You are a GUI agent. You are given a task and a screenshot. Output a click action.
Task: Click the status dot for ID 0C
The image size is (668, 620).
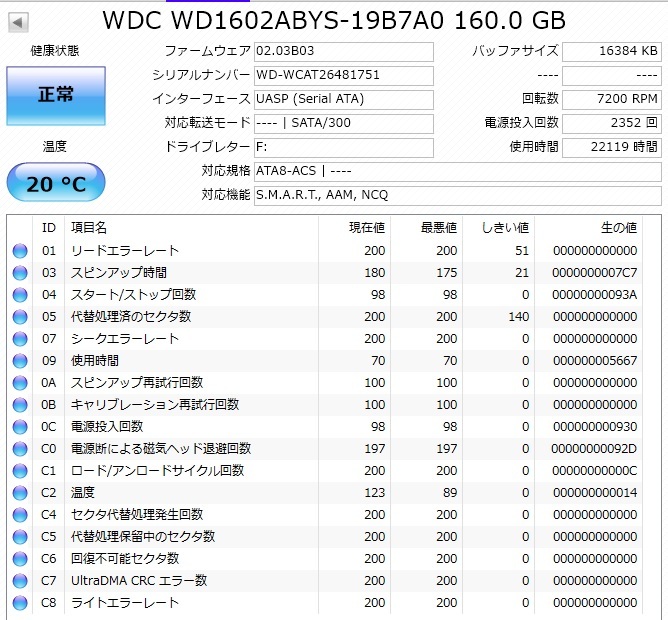[20, 427]
